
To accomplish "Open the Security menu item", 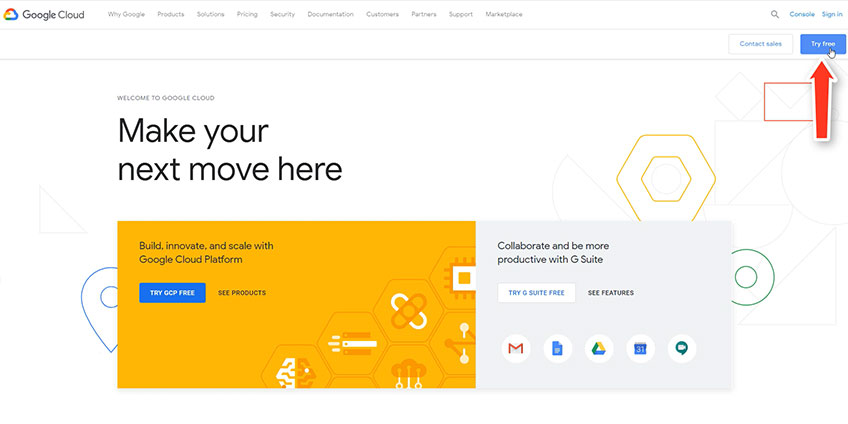I will click(x=282, y=15).
